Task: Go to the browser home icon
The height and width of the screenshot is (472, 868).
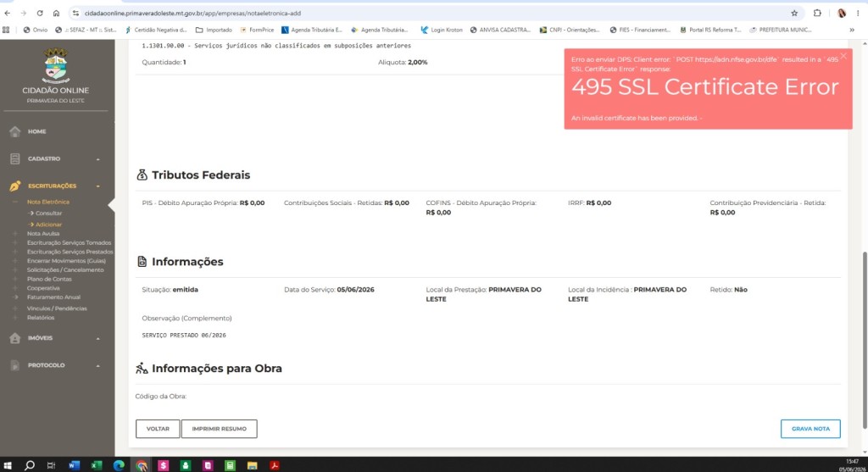Action: click(x=56, y=14)
